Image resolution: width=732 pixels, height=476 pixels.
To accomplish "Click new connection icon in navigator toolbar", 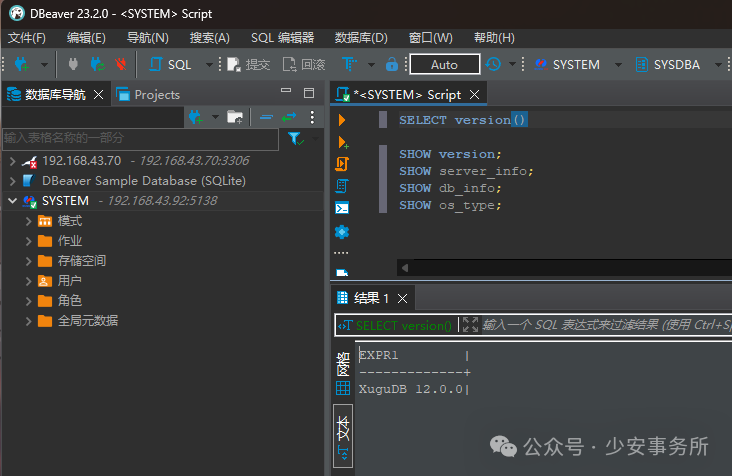I will click(x=196, y=117).
